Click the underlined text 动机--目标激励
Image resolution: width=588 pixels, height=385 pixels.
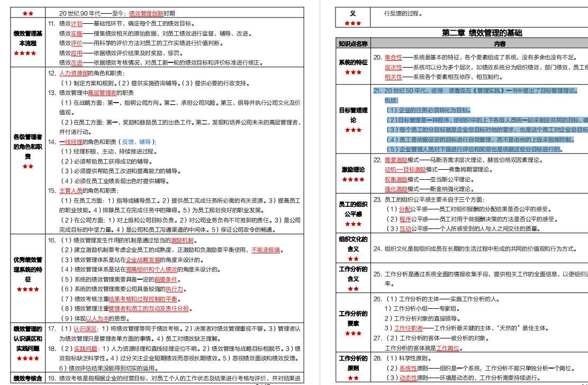click(405, 169)
